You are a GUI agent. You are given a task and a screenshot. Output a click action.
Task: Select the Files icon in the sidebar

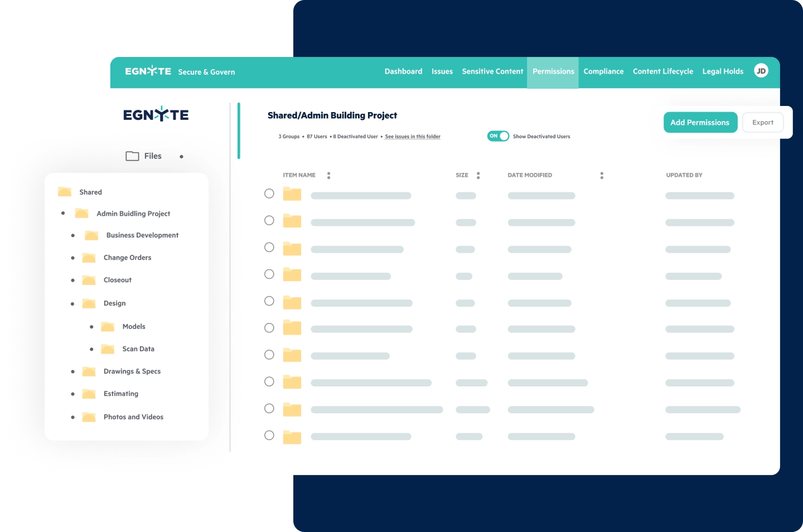(x=132, y=156)
